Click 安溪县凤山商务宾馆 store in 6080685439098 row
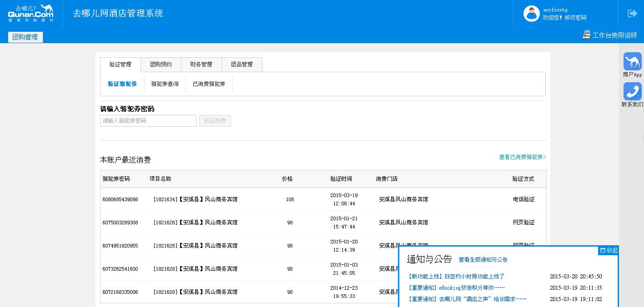This screenshot has height=307, width=644. click(x=403, y=199)
